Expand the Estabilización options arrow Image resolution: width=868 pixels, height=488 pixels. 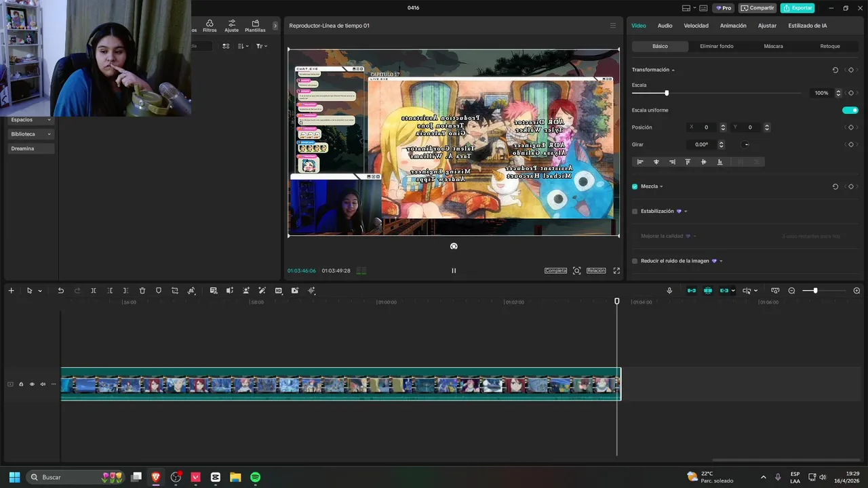coord(686,211)
